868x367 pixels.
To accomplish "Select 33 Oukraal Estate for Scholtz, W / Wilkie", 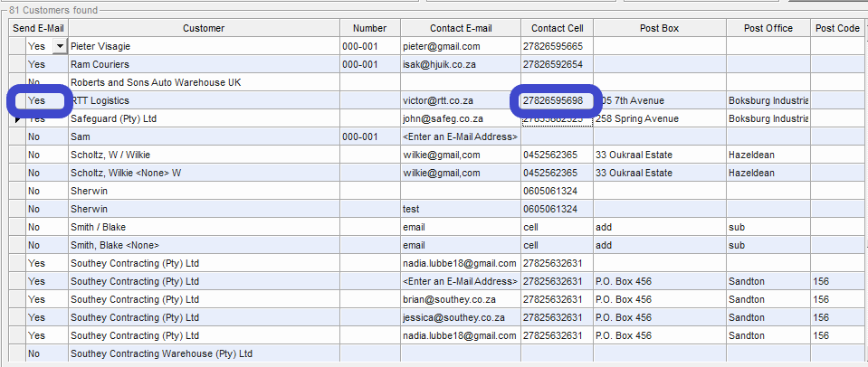I will click(659, 155).
